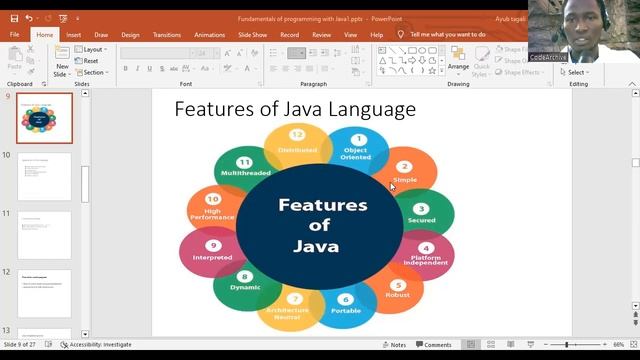
Task: Open the Layout dropdown
Action: [91, 49]
